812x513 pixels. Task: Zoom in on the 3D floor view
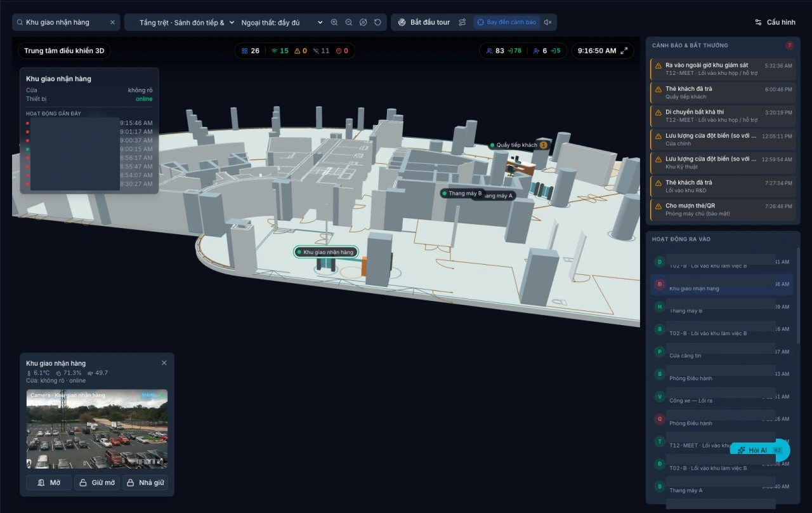(x=334, y=22)
